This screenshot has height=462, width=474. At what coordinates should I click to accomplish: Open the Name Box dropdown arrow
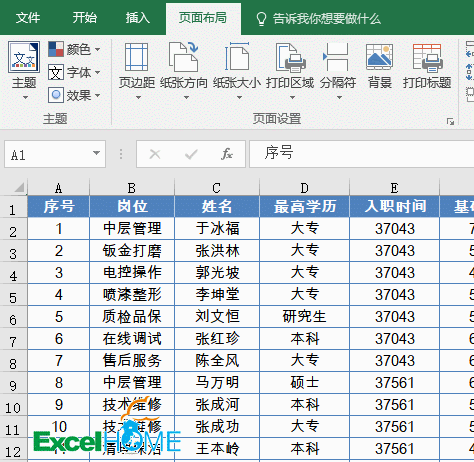coord(96,153)
